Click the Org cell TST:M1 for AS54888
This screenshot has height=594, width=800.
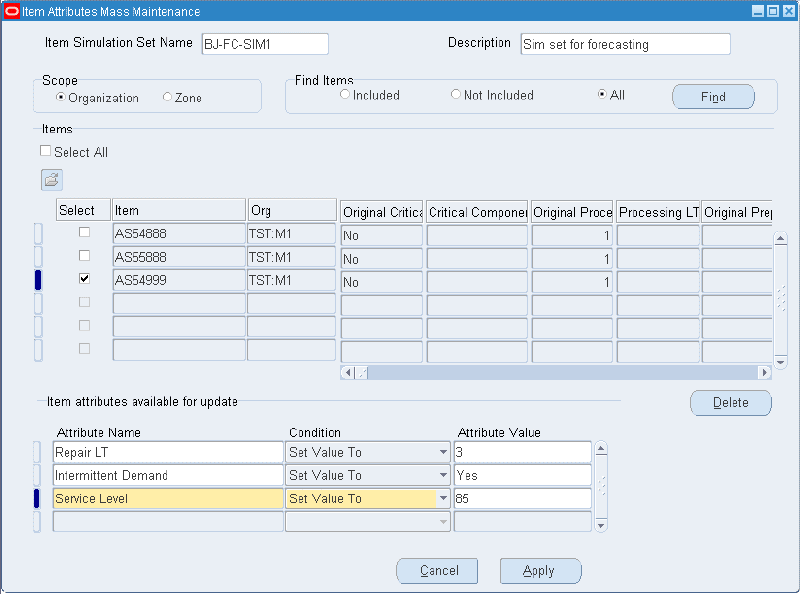click(291, 234)
